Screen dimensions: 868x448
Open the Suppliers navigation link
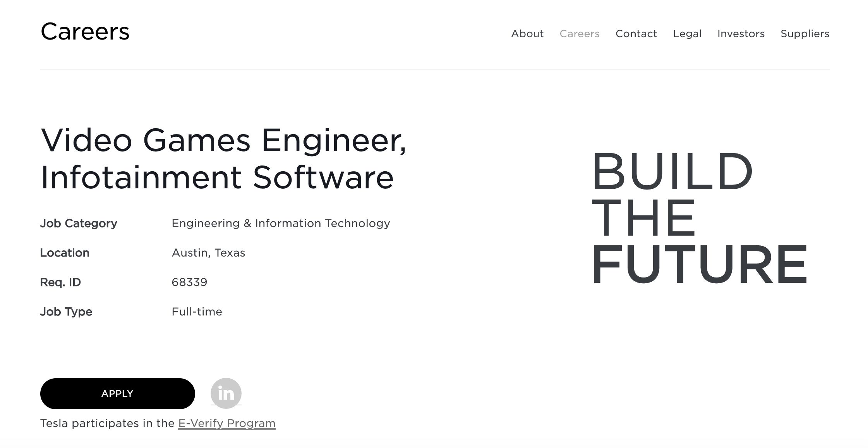click(805, 34)
